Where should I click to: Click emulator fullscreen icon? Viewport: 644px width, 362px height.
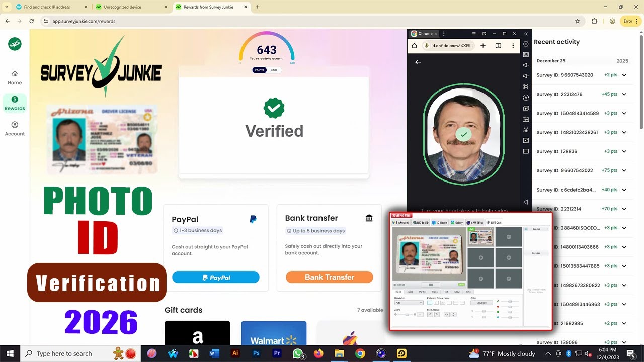(x=526, y=87)
